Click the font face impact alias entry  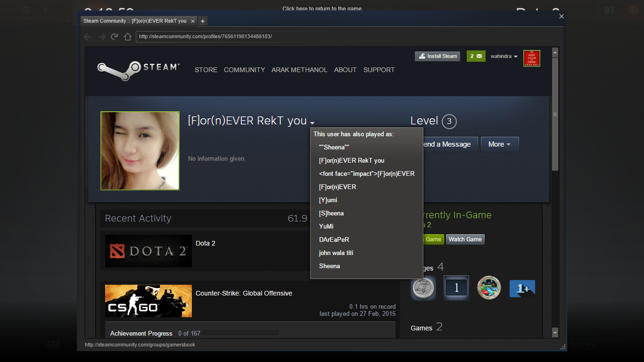[367, 173]
